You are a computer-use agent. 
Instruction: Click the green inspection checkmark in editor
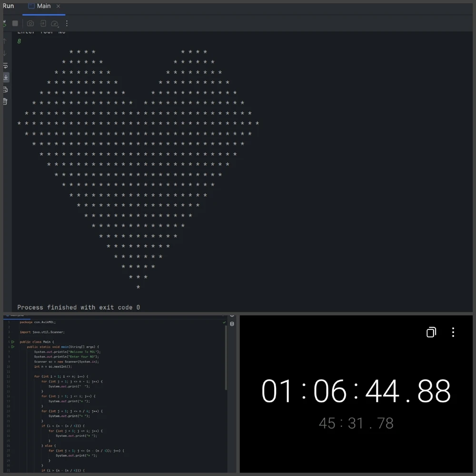tap(224, 322)
